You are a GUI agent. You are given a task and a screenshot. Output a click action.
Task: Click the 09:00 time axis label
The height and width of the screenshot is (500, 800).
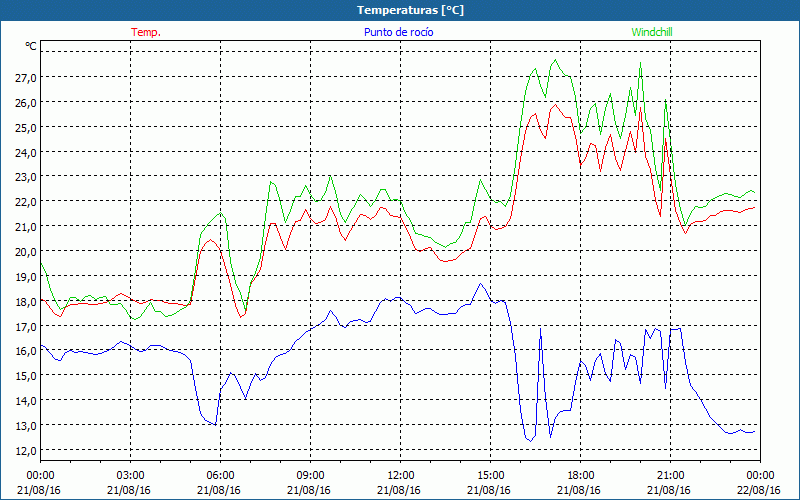point(310,476)
